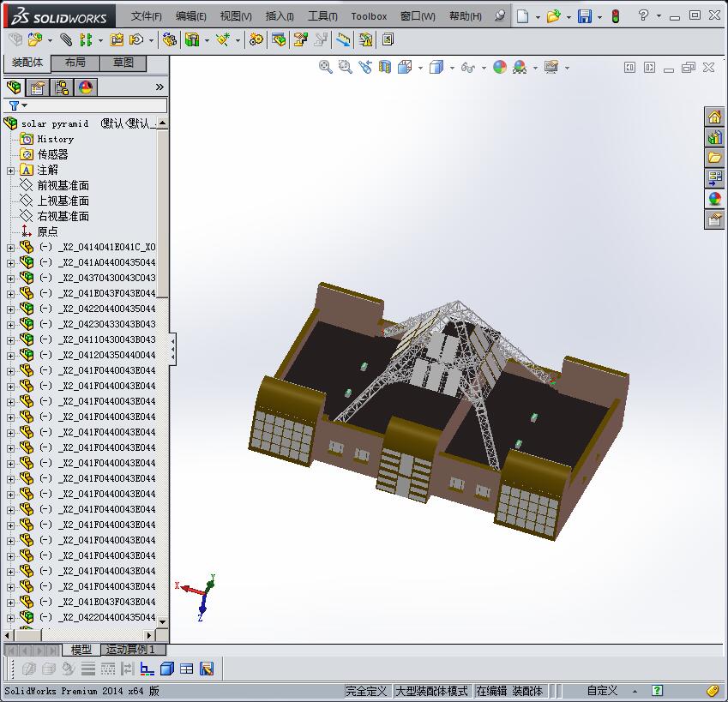Click the Smart Fasteners icon
Viewport: 728px width, 702px height.
coord(116,40)
